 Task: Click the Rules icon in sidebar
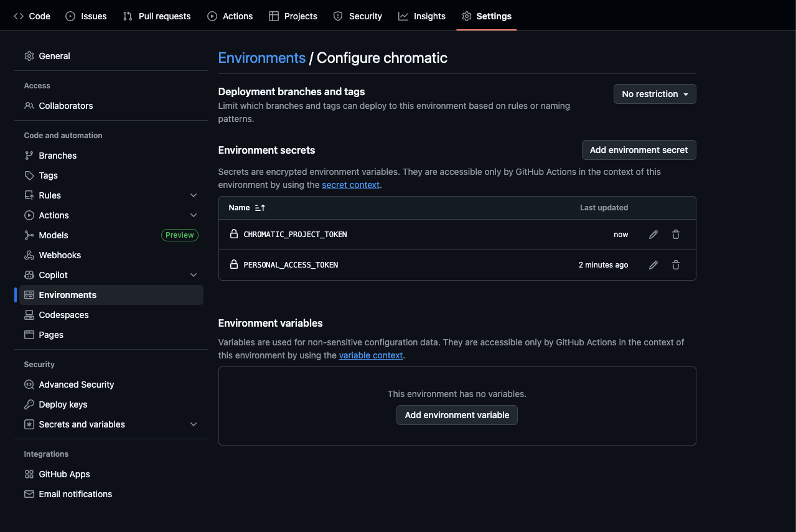click(x=29, y=195)
